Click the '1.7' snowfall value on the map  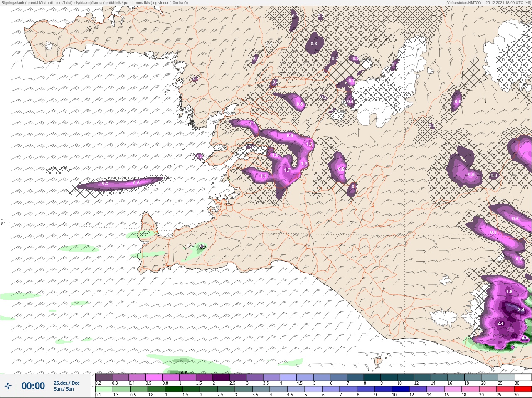pos(287,170)
